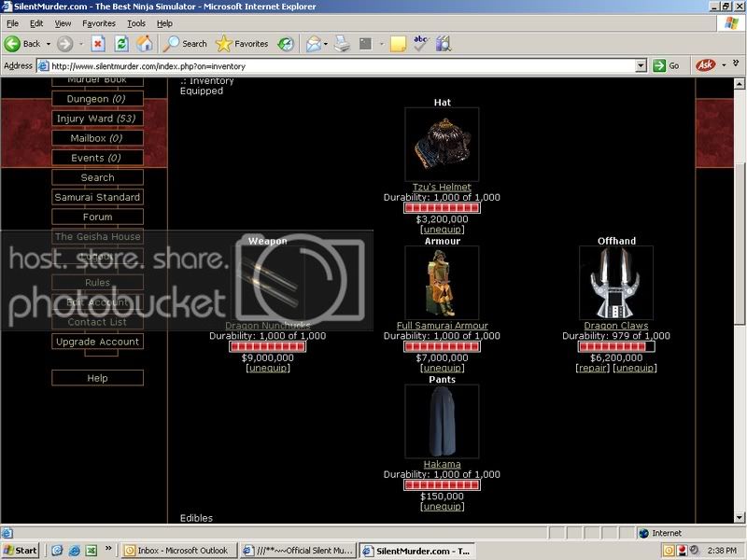Screen dimensions: 747x560
Task: Open the View menu
Action: coord(63,23)
